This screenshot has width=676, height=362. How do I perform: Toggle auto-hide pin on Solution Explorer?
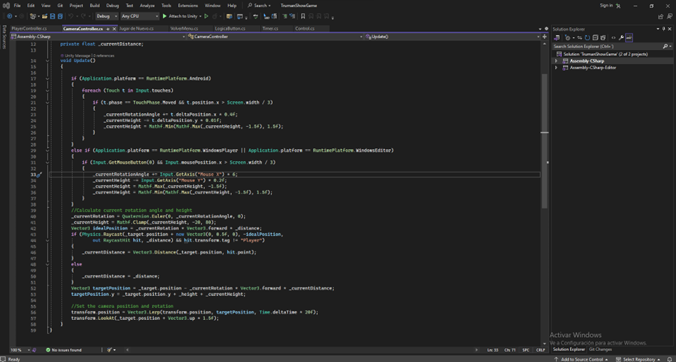(663, 29)
